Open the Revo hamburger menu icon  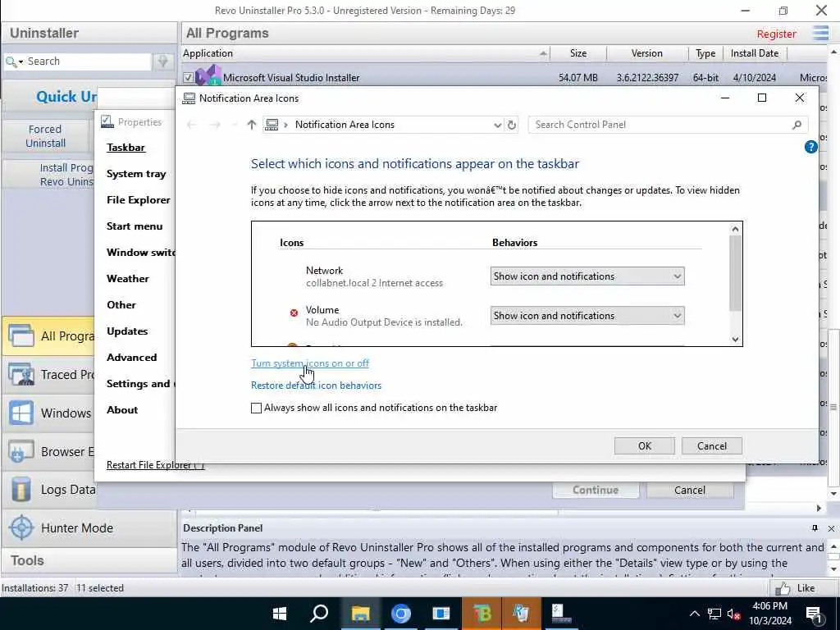[x=820, y=33]
